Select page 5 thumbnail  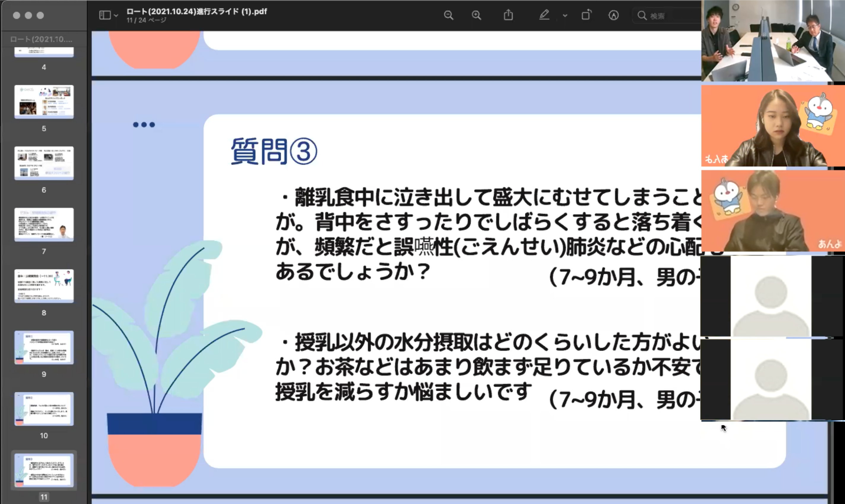click(44, 102)
